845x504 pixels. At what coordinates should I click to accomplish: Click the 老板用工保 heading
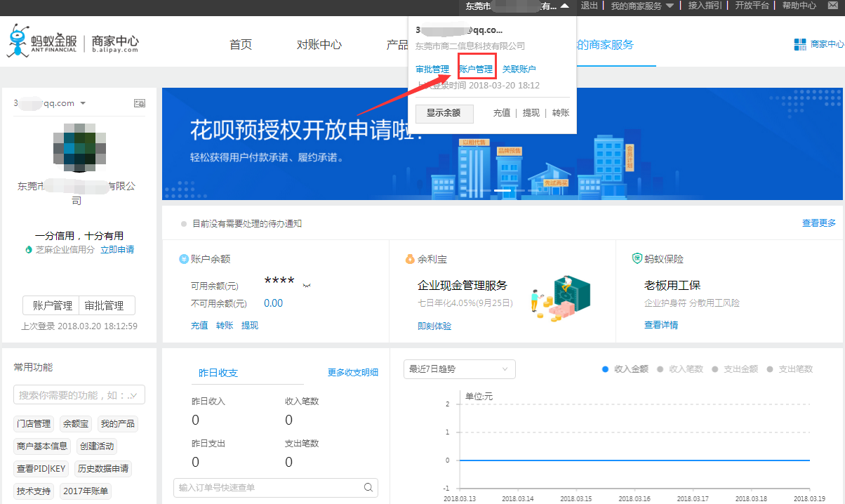672,286
